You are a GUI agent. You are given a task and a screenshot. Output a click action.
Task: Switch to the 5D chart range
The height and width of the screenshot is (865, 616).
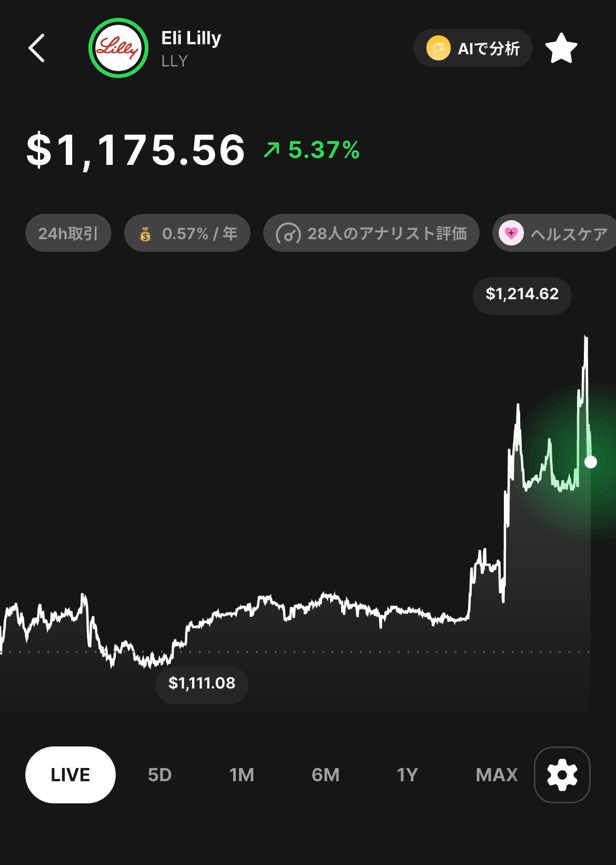pos(160,775)
